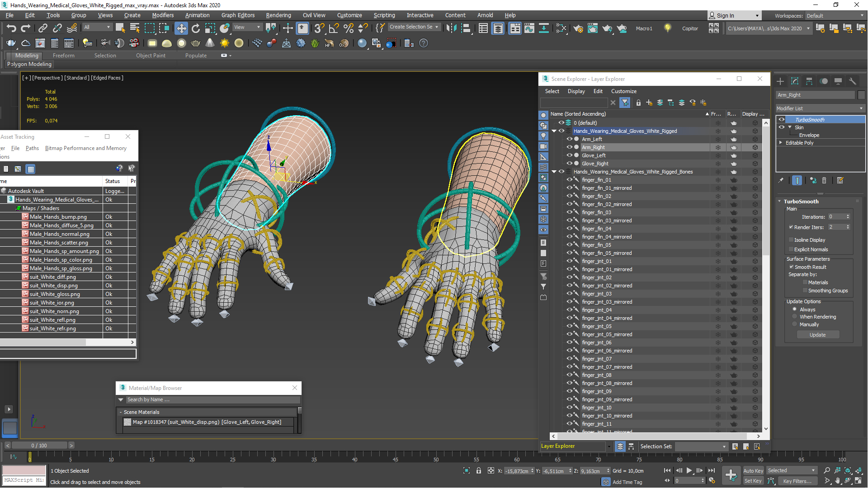Image resolution: width=868 pixels, height=488 pixels.
Task: Switch to the Object Paint ribbon tab
Action: coord(151,56)
